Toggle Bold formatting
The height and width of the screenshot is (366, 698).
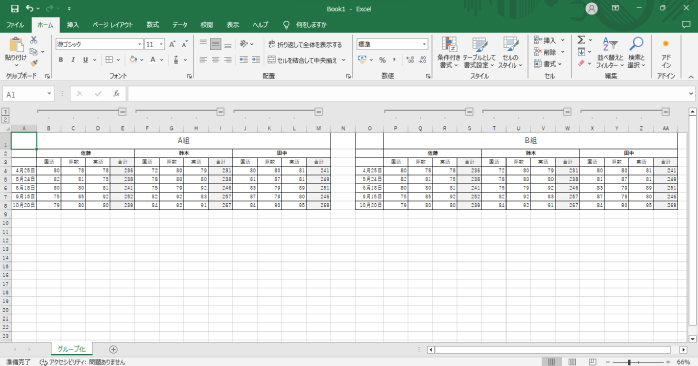pyautogui.click(x=61, y=60)
